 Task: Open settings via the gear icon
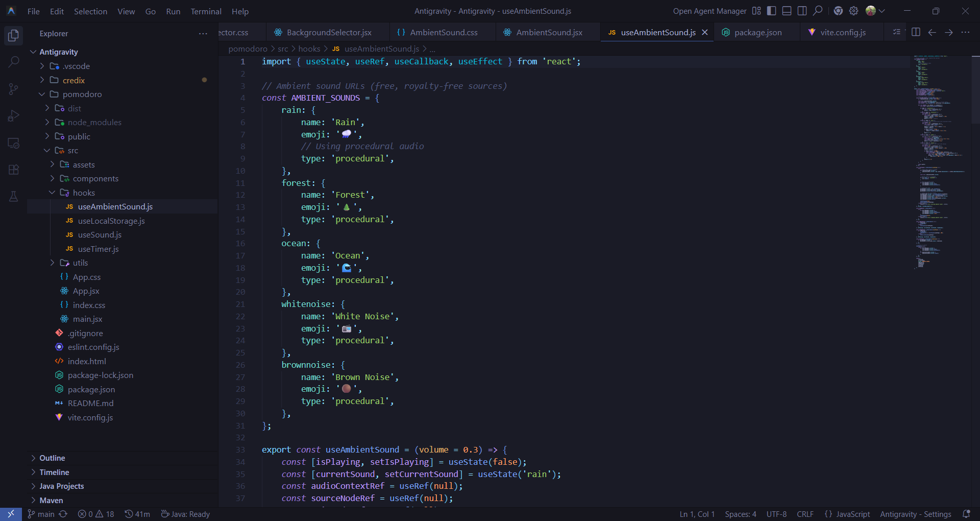pyautogui.click(x=853, y=11)
